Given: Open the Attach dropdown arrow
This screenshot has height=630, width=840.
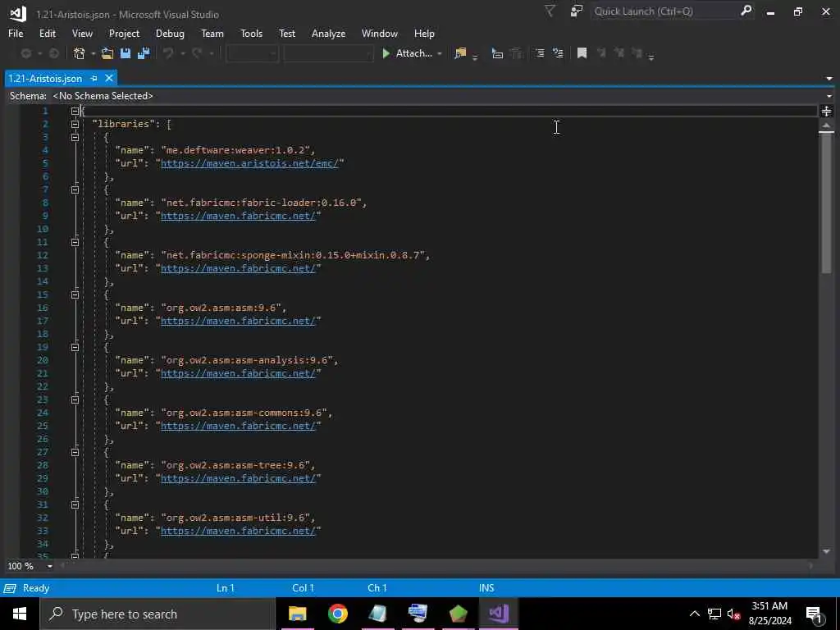Looking at the screenshot, I should pyautogui.click(x=440, y=53).
